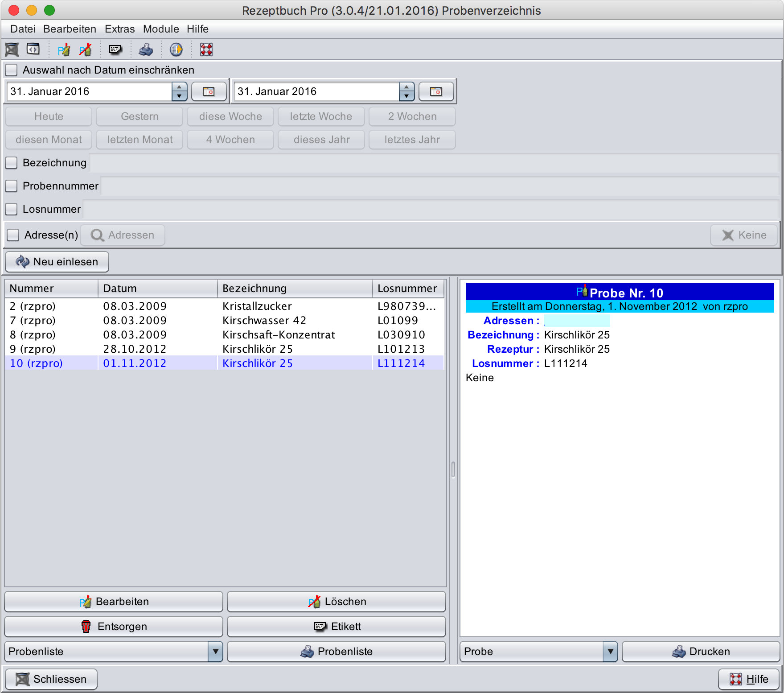Open the Module menu
784x693 pixels.
coord(161,29)
